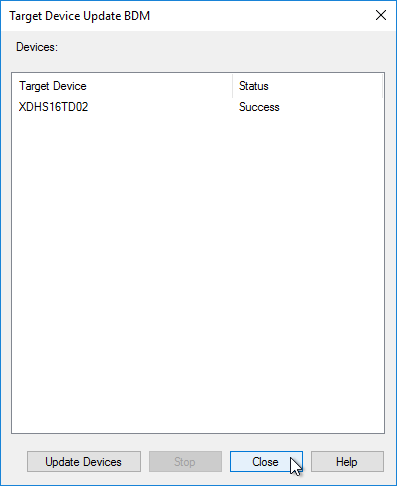Click the divider right of the Status header
Screen dimensions: 397x486
click(x=382, y=86)
